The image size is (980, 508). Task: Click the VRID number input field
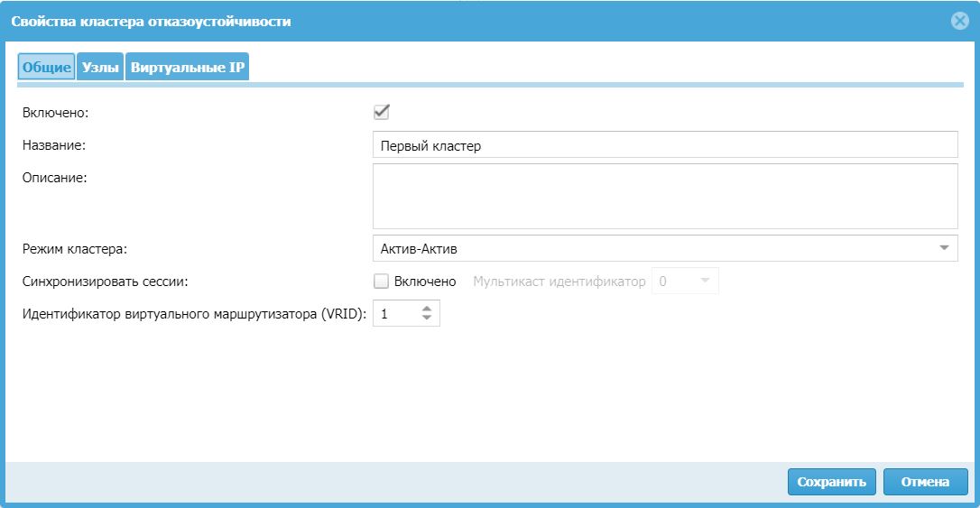396,314
